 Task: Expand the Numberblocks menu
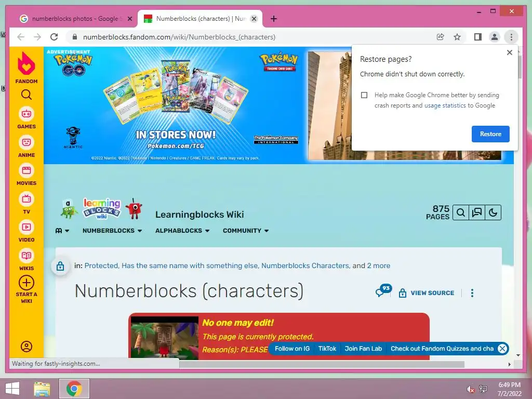click(x=112, y=231)
